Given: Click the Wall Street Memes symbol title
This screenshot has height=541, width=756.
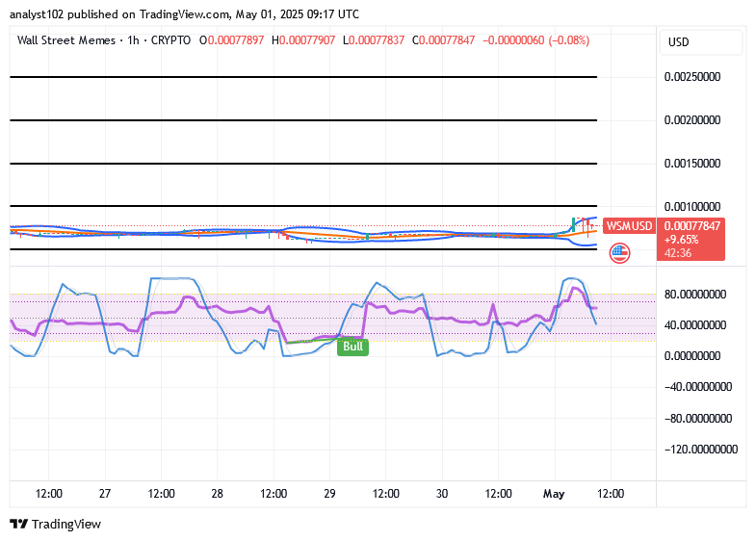Looking at the screenshot, I should 66,40.
